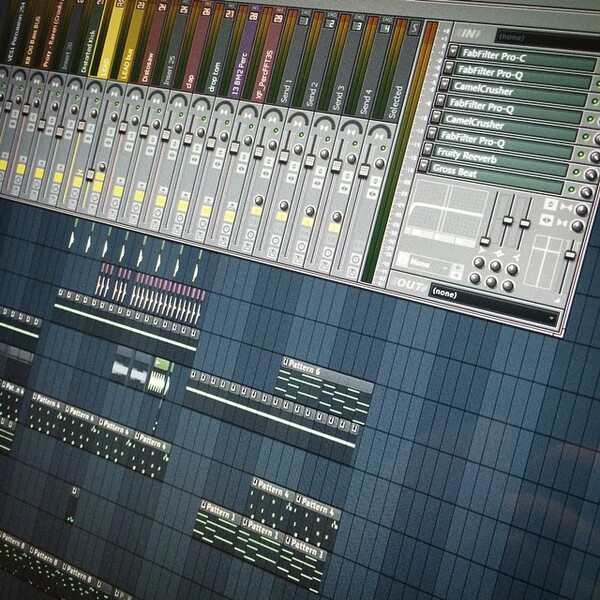Viewport: 600px width, 600px height.
Task: Click the Selected track volume fader handle
Action: coord(364,170)
